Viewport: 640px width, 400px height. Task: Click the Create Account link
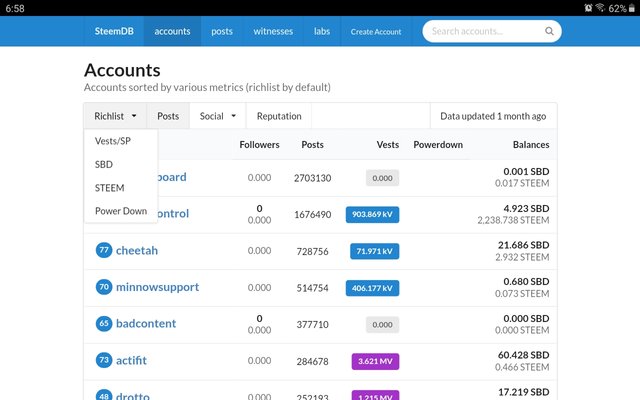pos(376,31)
